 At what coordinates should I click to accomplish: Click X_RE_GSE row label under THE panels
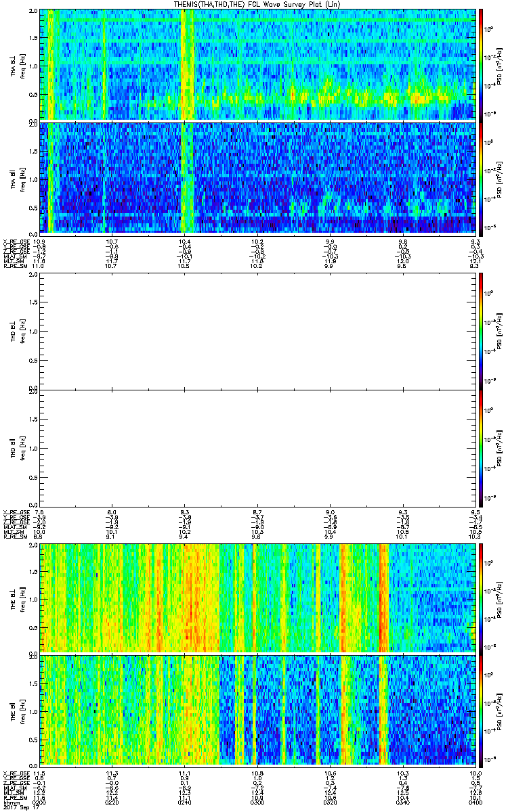15,773
